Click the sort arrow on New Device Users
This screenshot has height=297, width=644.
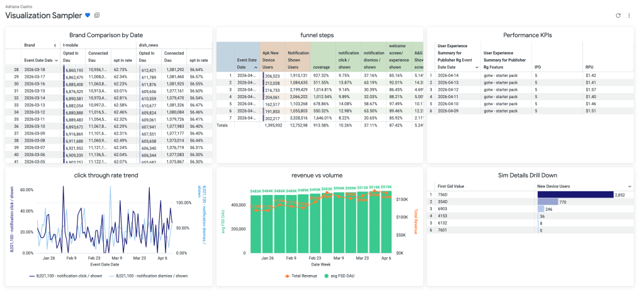tap(630, 186)
